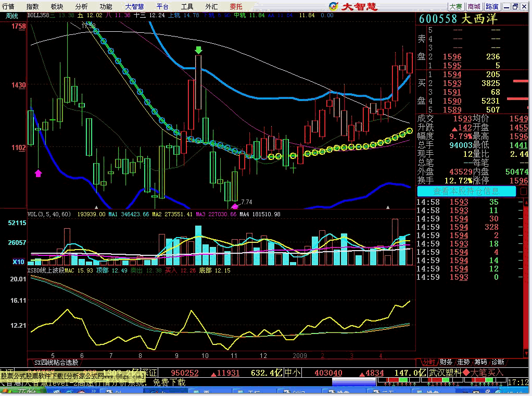Open the 大智慧 menu

[134, 6]
